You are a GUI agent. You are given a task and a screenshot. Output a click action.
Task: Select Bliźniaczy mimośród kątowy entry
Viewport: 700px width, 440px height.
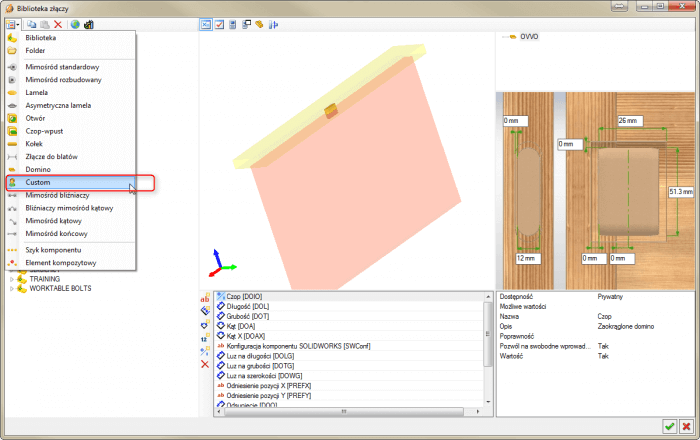[x=71, y=208]
